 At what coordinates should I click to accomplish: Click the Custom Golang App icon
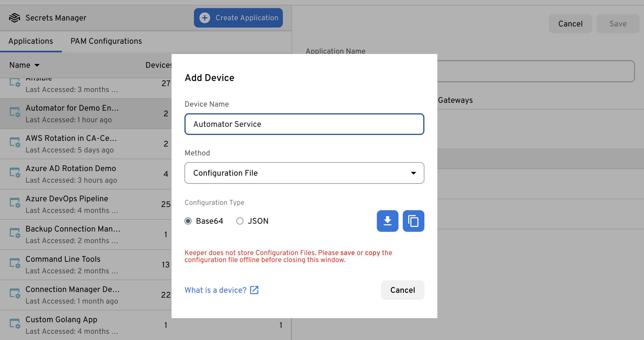click(15, 324)
